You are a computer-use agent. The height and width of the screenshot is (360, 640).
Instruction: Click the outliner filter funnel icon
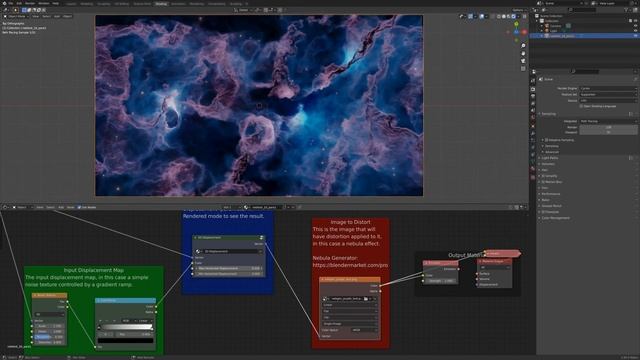pos(626,10)
